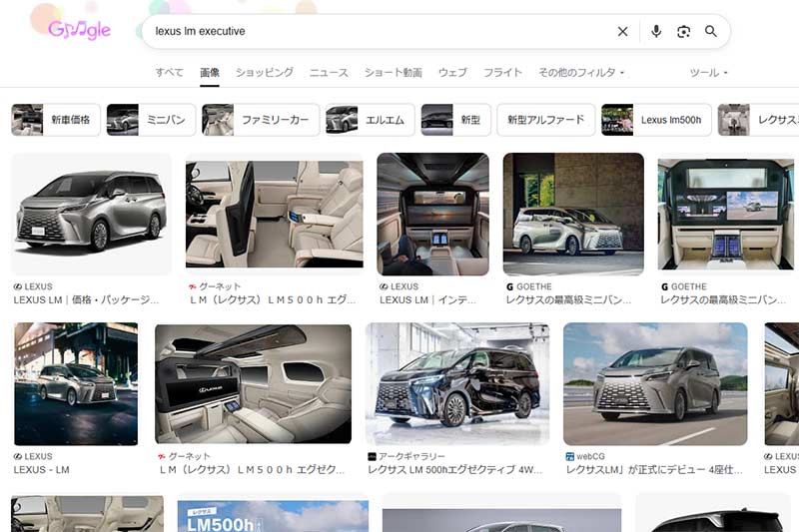Open the Google logo home link
The width and height of the screenshot is (799, 532).
[x=79, y=30]
